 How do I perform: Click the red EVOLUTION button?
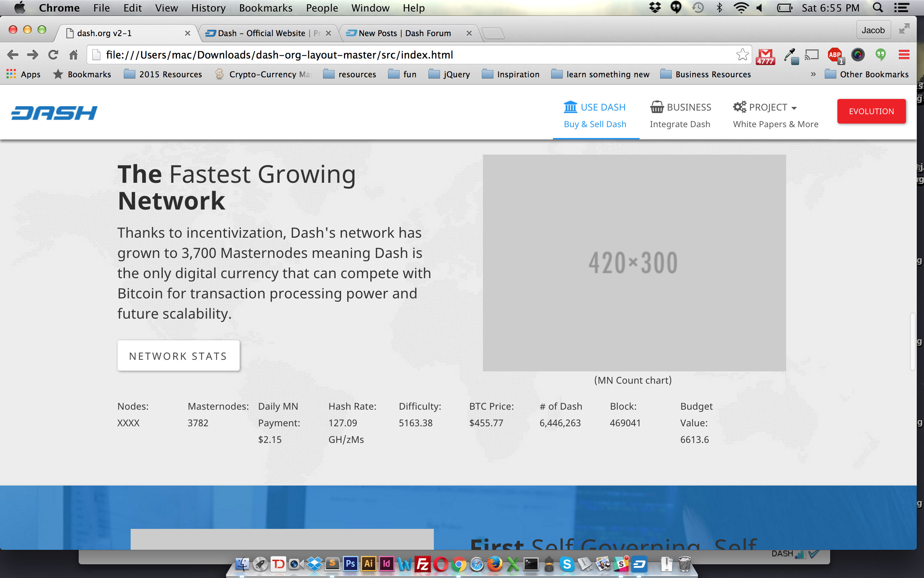pos(871,111)
